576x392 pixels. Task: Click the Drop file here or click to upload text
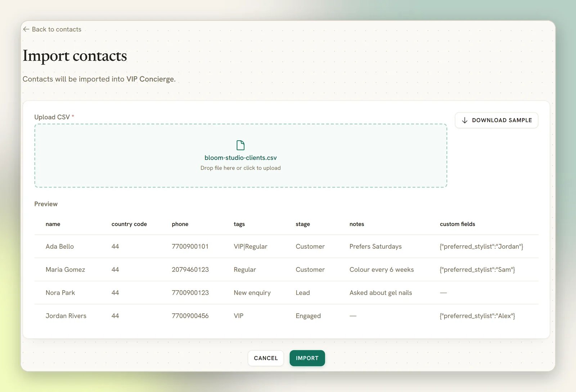240,168
